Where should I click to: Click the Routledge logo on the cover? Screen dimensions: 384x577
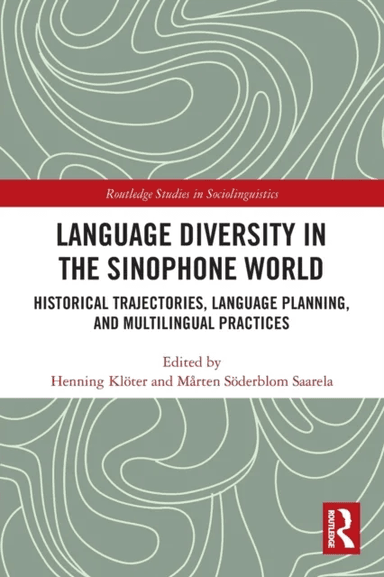click(x=341, y=528)
